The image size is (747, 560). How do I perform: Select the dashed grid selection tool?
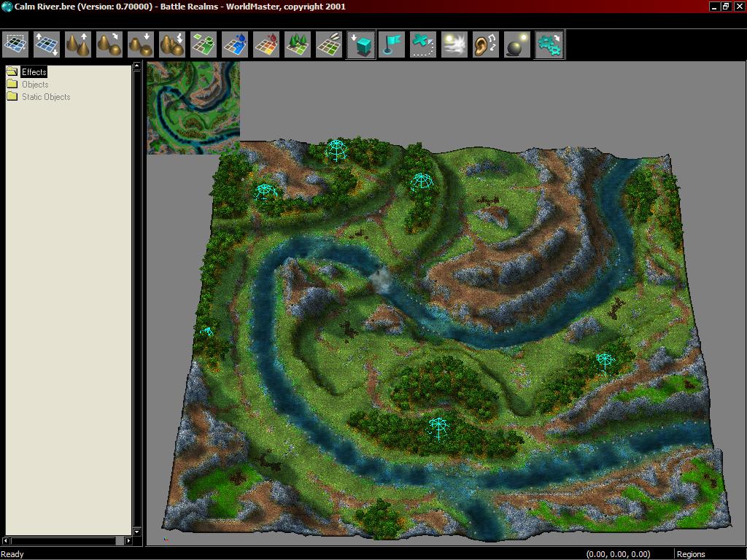[x=15, y=44]
